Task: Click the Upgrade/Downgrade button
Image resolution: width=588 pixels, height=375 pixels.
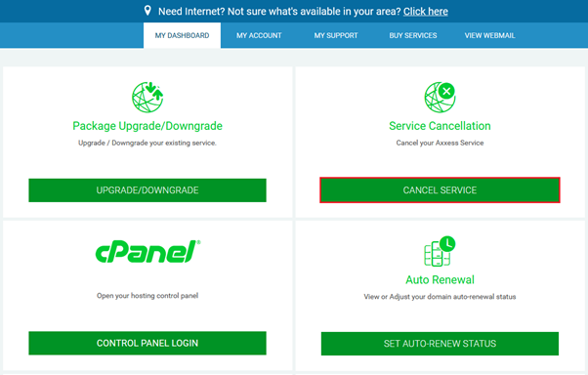Action: pyautogui.click(x=147, y=190)
